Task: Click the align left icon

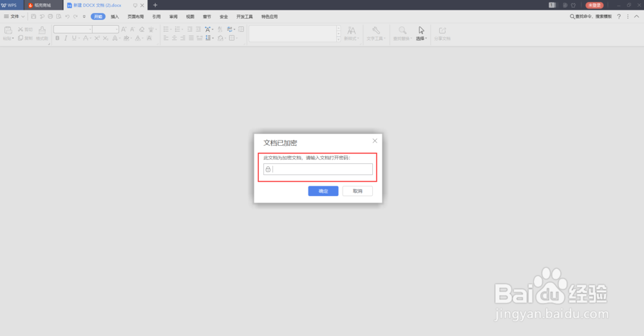Action: [x=166, y=38]
